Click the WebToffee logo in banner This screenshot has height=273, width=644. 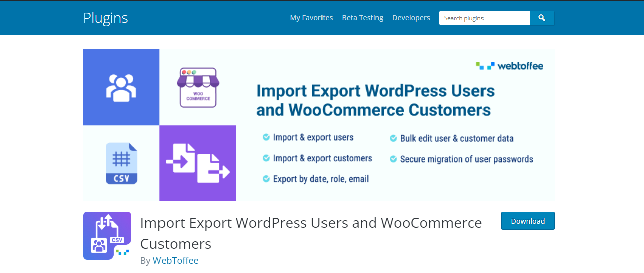pyautogui.click(x=510, y=66)
